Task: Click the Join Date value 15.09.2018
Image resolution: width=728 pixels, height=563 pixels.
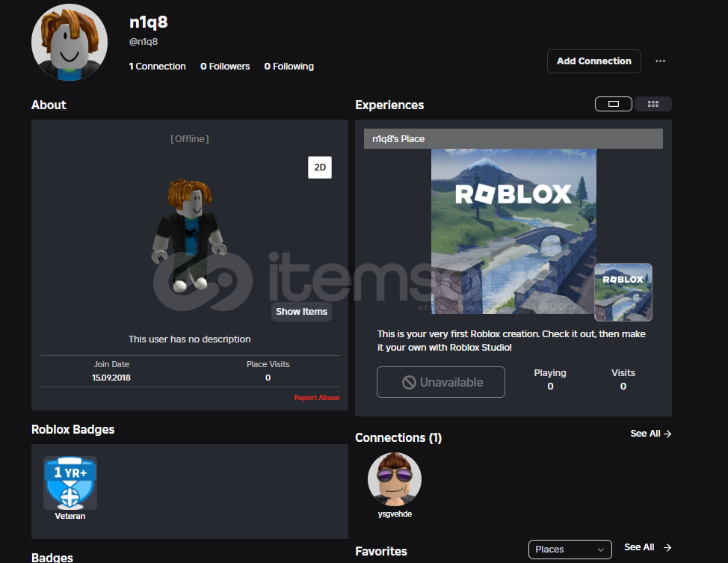Action: click(111, 378)
